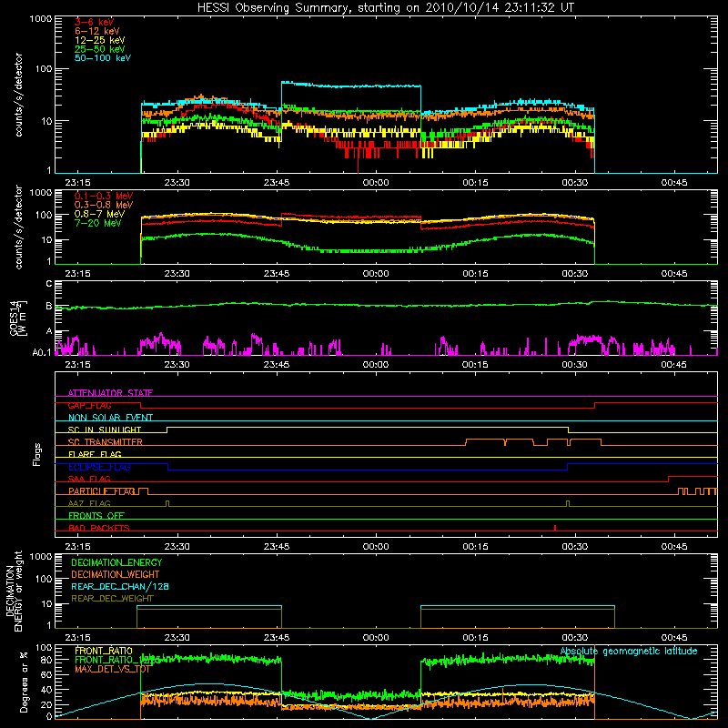The width and height of the screenshot is (728, 728).
Task: Pick the GAP_FLAG label
Action: [x=89, y=405]
